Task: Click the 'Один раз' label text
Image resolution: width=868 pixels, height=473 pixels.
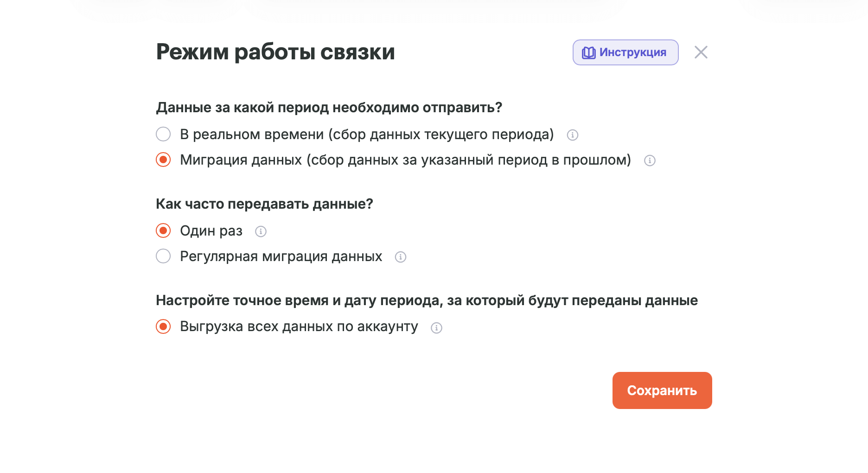Action: click(x=211, y=231)
